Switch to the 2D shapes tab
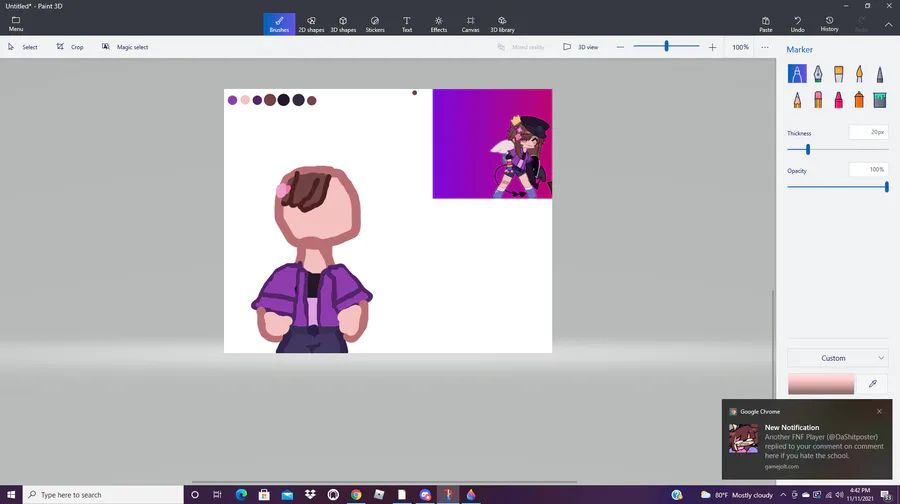Screen dimensions: 900x504 pos(311,24)
